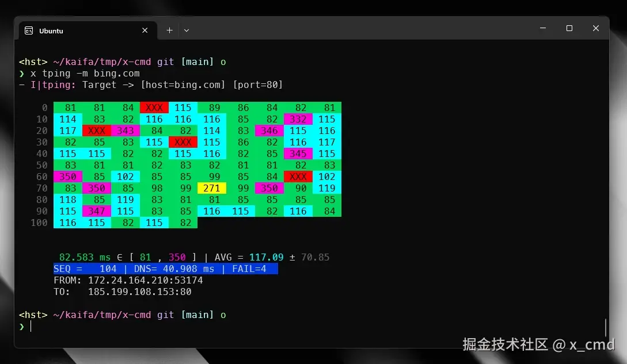Image resolution: width=627 pixels, height=364 pixels.
Task: Open the new tab dropdown chevron
Action: 185,30
